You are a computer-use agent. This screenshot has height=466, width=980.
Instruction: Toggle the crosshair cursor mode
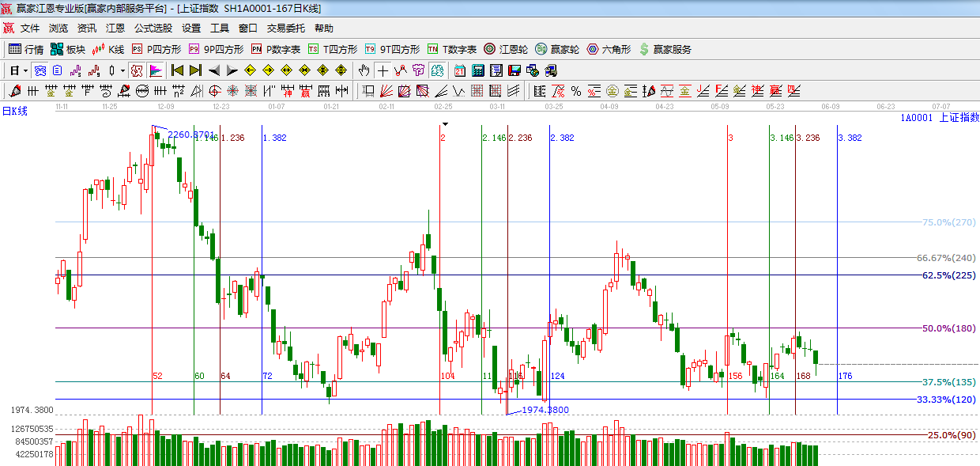click(x=383, y=70)
